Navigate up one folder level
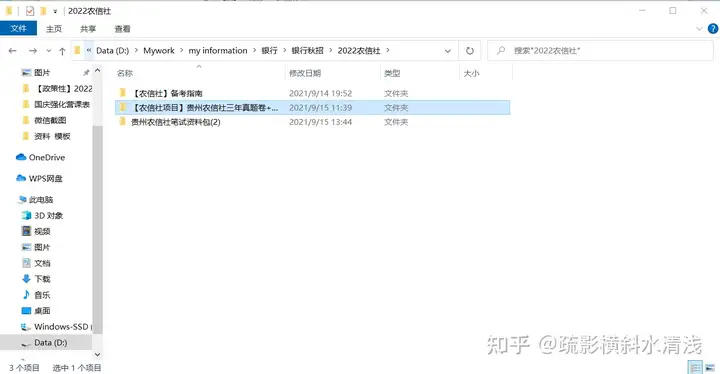 (x=62, y=51)
